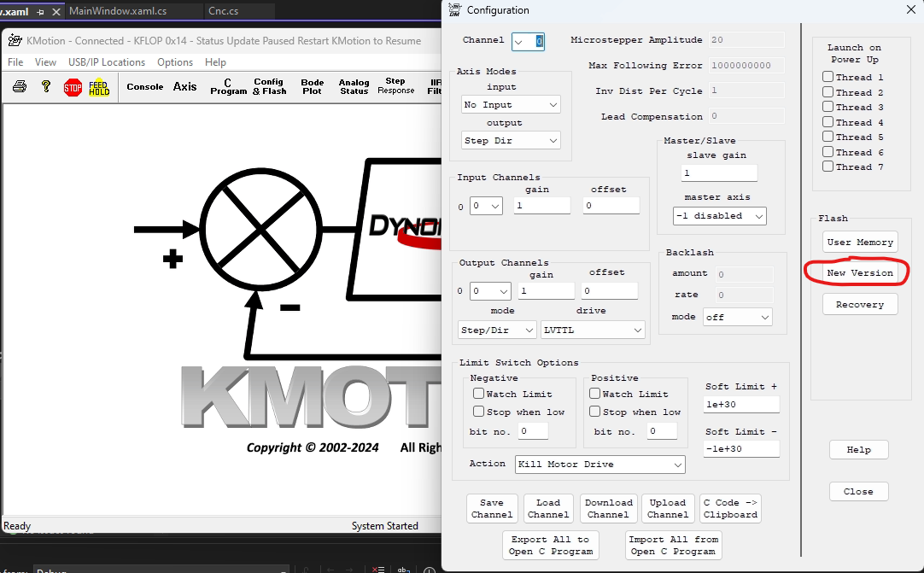The image size is (924, 573).
Task: Activate the Feed Hold toolbar icon
Action: pos(99,87)
